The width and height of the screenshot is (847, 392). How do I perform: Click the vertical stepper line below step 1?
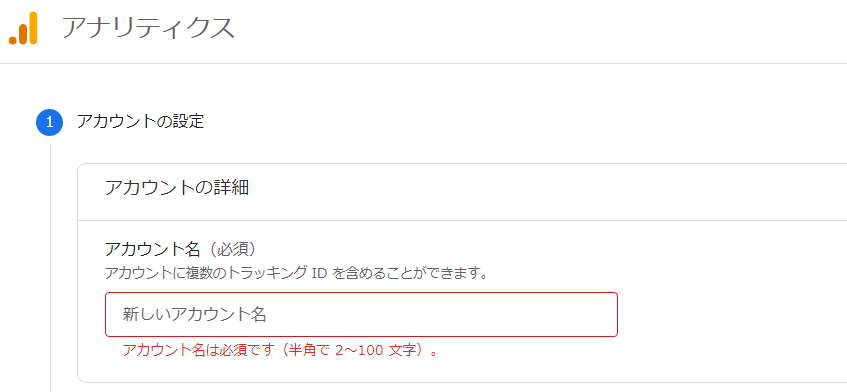click(50, 268)
